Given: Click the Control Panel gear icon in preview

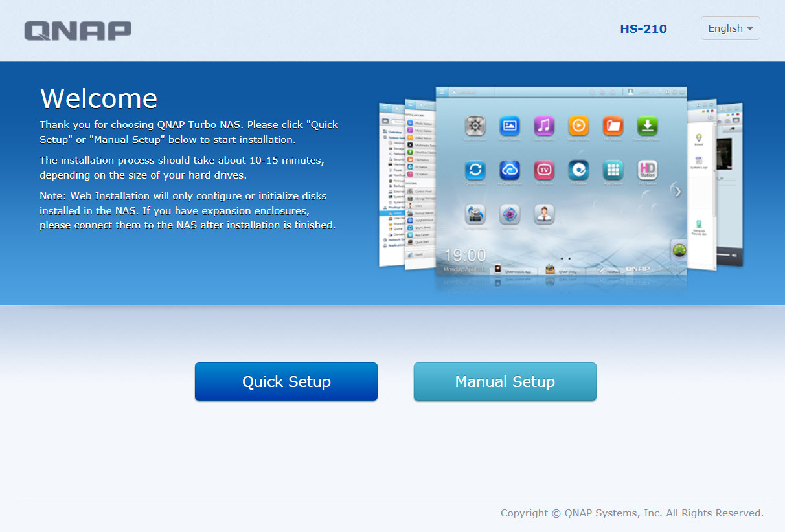Looking at the screenshot, I should click(475, 126).
